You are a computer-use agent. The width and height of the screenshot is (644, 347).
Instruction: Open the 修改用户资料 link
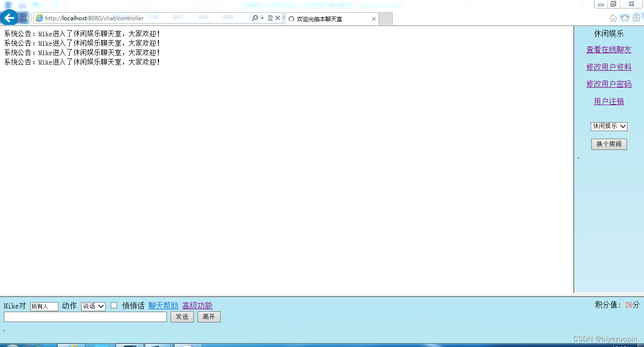(609, 67)
